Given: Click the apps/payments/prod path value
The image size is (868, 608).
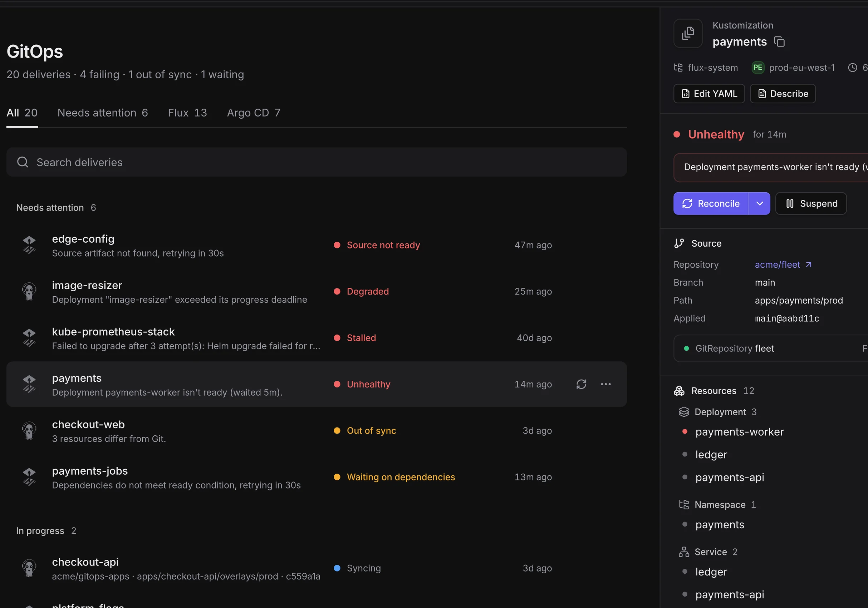Looking at the screenshot, I should (799, 300).
